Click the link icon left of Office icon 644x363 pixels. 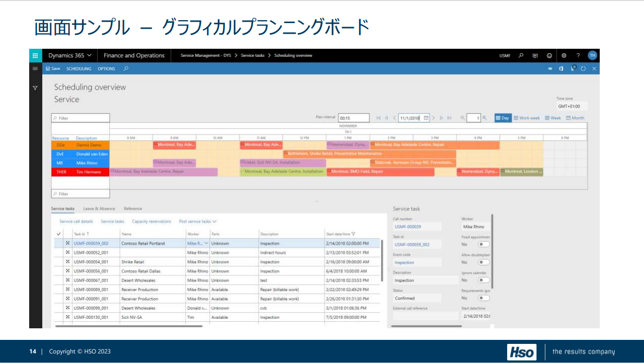(550, 68)
